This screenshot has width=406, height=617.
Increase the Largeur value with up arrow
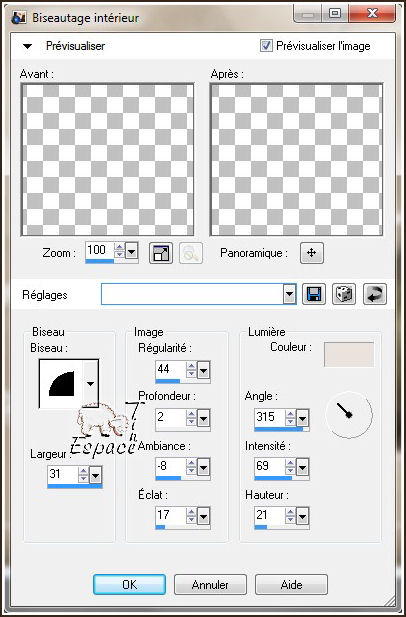point(83,470)
